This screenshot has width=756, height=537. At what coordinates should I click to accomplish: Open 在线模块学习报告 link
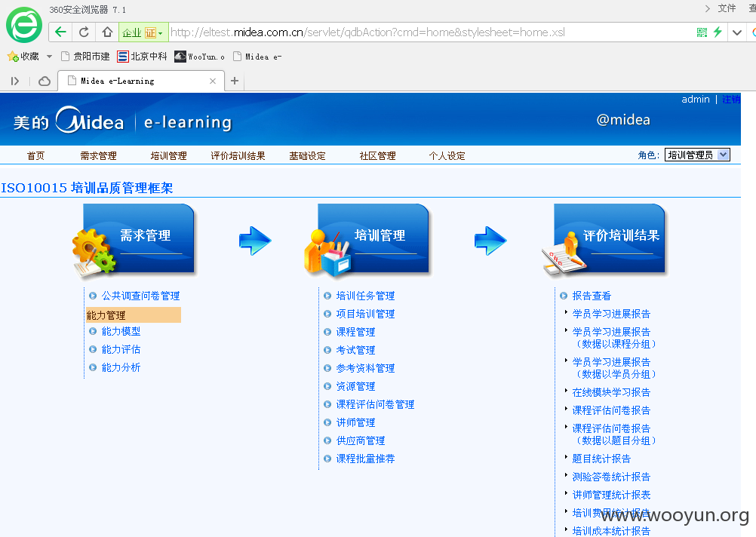[x=611, y=392]
